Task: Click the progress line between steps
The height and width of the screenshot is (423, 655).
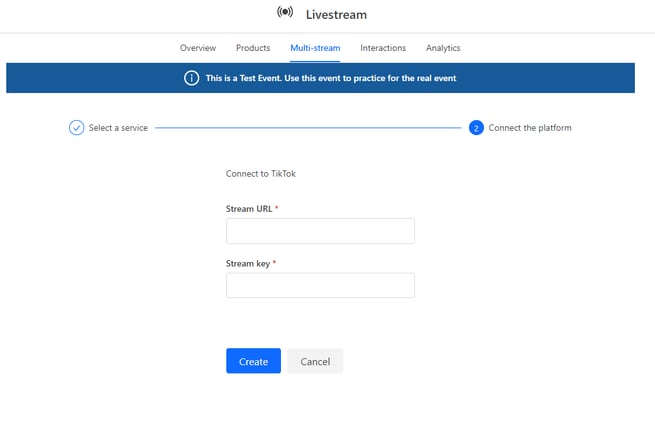Action: [308, 128]
